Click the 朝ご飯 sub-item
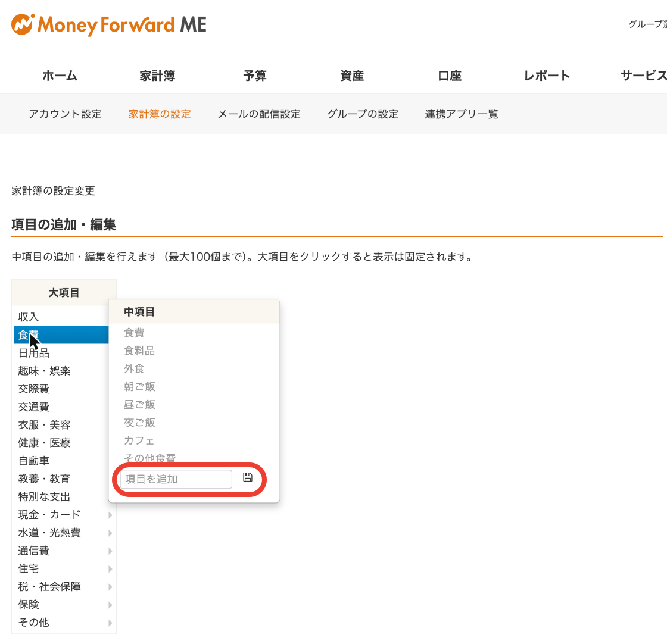Viewport: 667px width, 644px height. [x=139, y=387]
